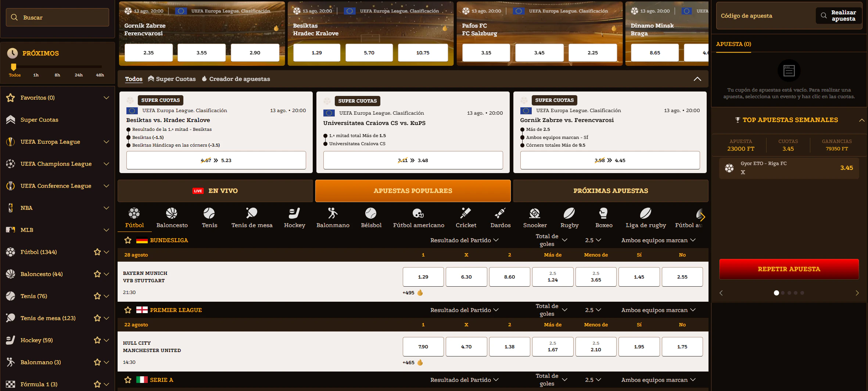
Task: Bet Bayern Munich win at 1.29
Action: click(x=423, y=277)
